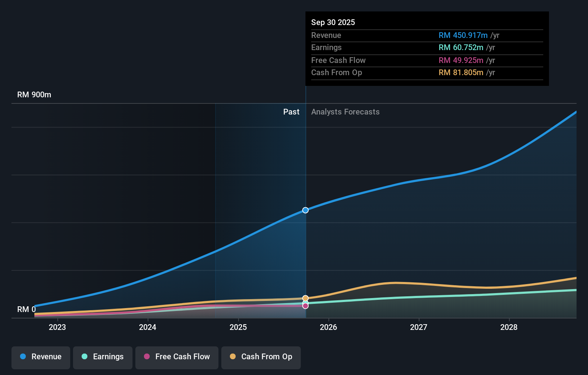Select the white Earnings data point marker
Image resolution: width=588 pixels, height=375 pixels.
tap(305, 303)
